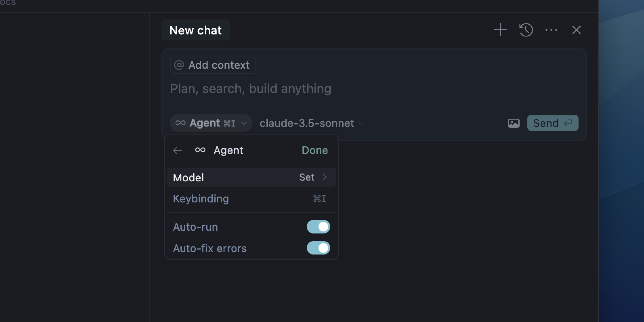Viewport: 644px width, 322px height.
Task: Expand the Model Set chevron
Action: (x=325, y=177)
